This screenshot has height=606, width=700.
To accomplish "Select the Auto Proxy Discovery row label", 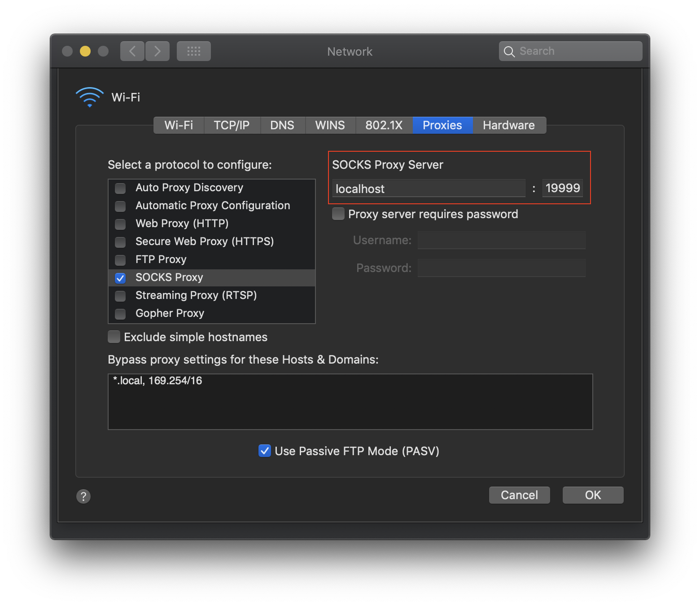I will (189, 188).
